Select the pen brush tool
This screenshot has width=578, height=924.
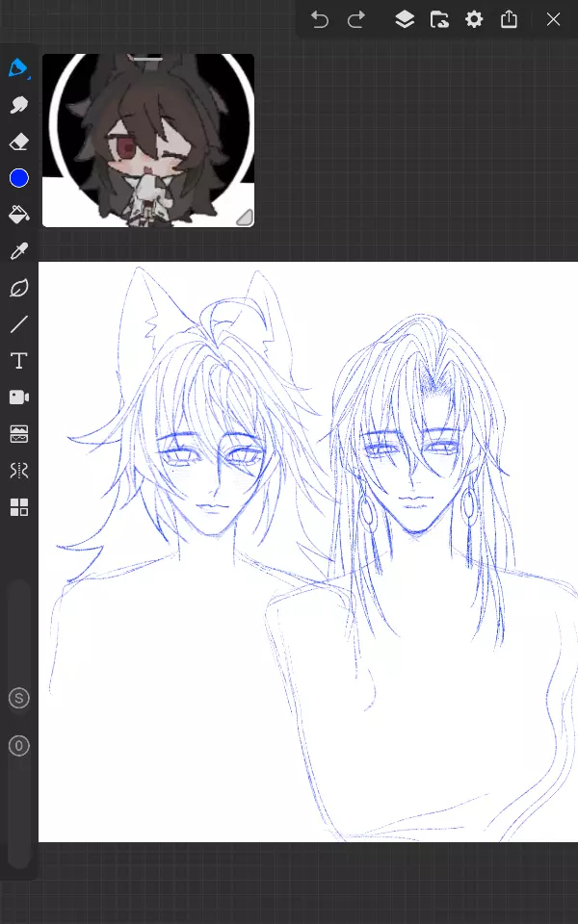[18, 68]
